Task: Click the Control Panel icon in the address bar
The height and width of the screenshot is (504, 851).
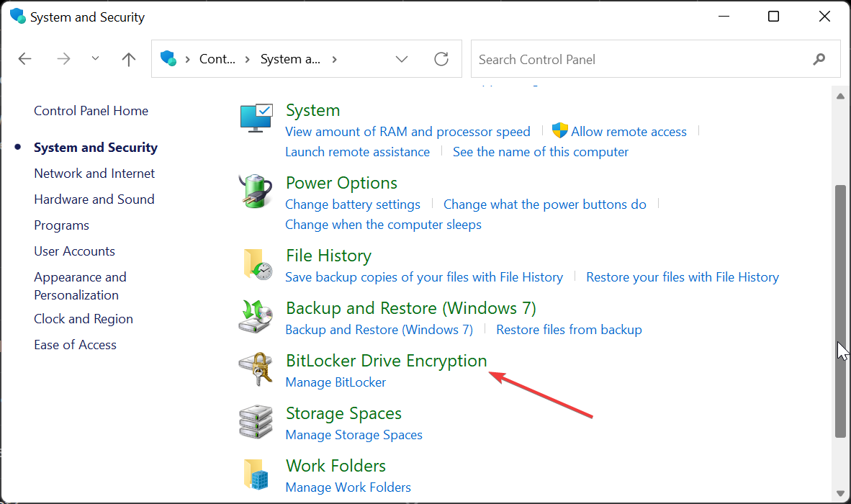Action: pos(168,59)
